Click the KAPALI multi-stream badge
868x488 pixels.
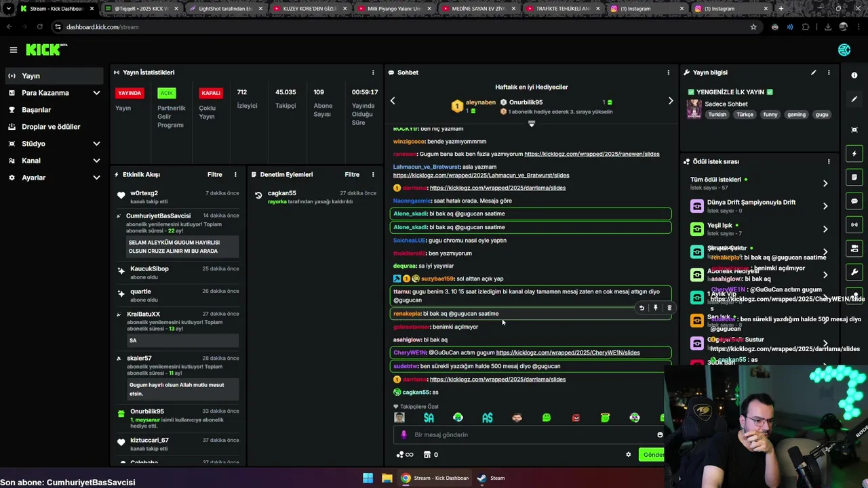211,93
